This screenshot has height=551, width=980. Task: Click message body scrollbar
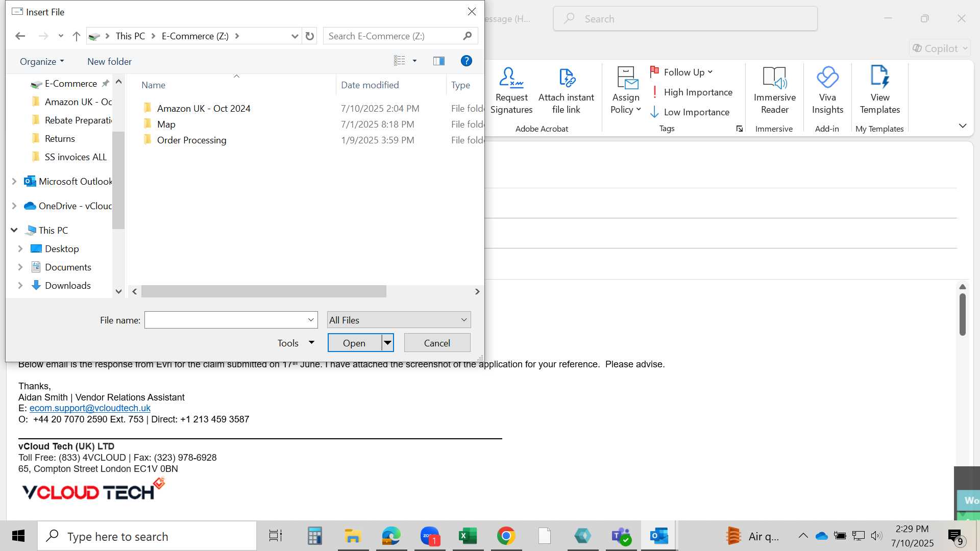[963, 314]
